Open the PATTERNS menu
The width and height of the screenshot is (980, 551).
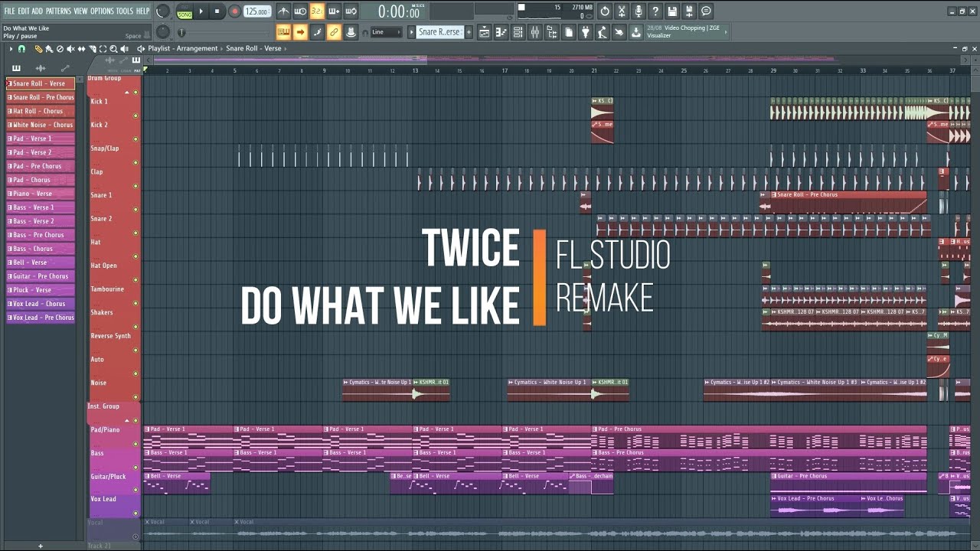point(58,11)
